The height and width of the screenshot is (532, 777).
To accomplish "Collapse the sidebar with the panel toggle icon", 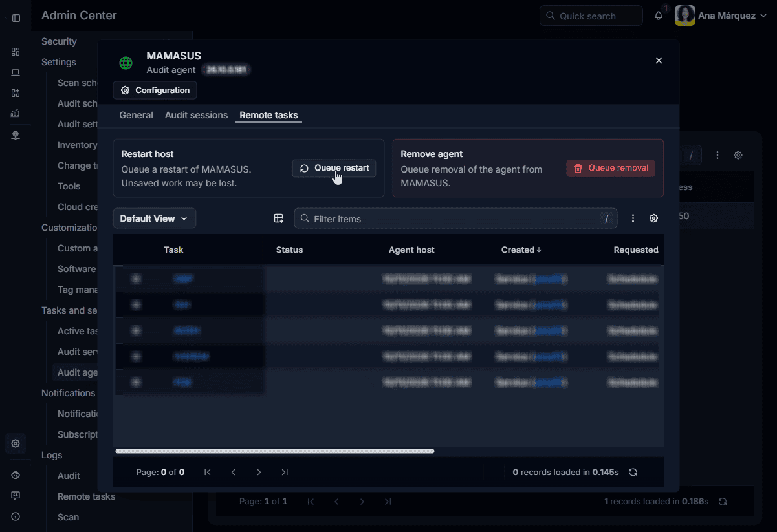I will pyautogui.click(x=16, y=18).
